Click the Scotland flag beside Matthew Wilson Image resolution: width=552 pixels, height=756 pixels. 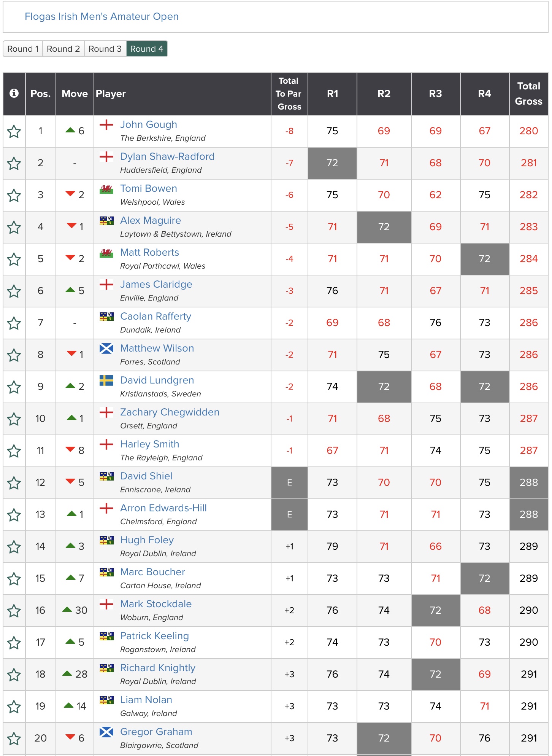(x=106, y=349)
